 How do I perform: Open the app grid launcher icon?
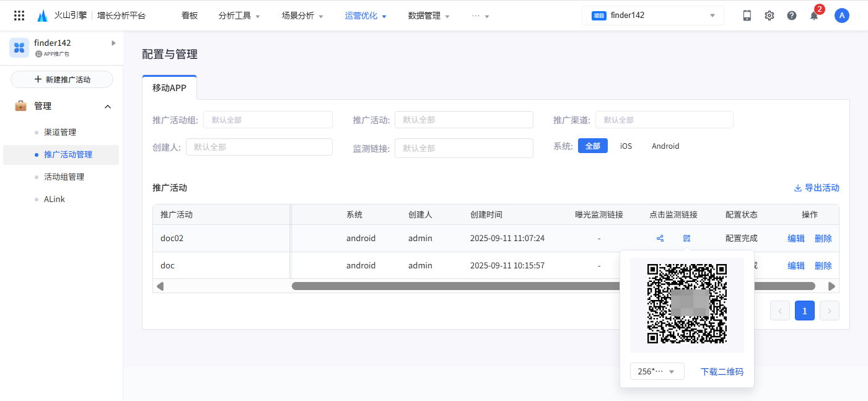19,15
